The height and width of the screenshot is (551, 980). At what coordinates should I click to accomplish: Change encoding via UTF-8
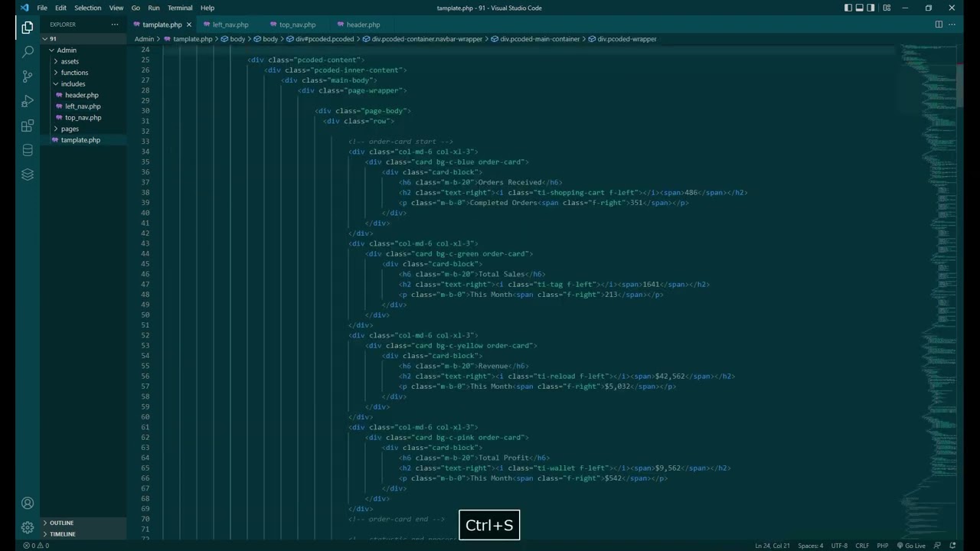tap(839, 546)
